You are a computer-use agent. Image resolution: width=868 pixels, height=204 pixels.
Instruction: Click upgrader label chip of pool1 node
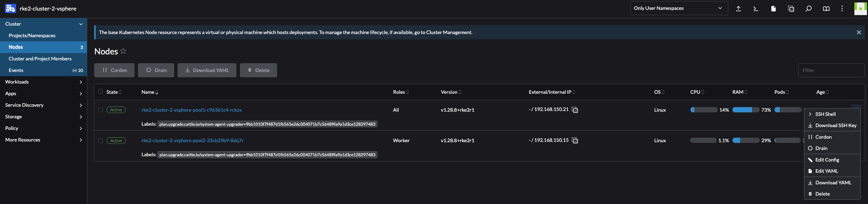click(267, 124)
